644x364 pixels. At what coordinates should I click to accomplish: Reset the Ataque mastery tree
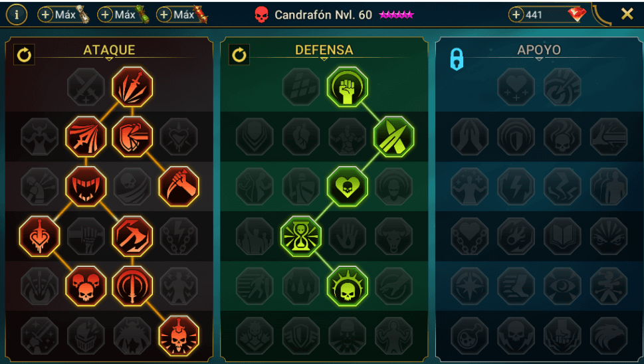pos(24,54)
